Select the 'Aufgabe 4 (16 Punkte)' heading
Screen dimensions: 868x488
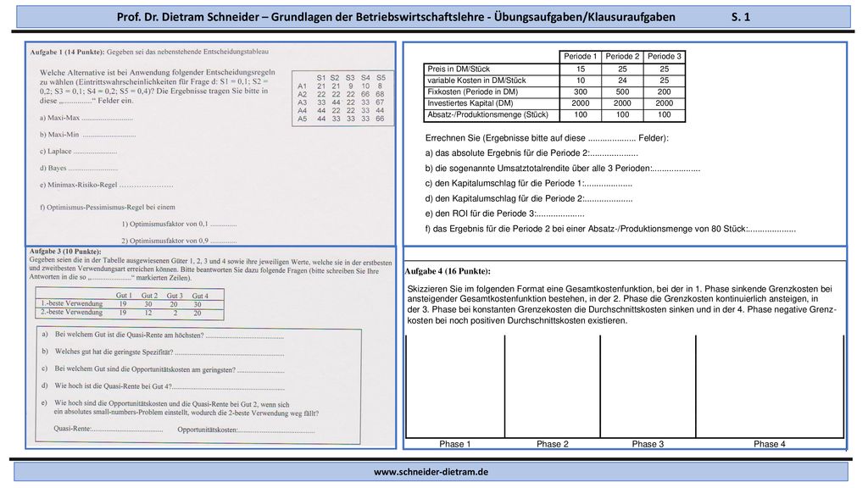(448, 272)
